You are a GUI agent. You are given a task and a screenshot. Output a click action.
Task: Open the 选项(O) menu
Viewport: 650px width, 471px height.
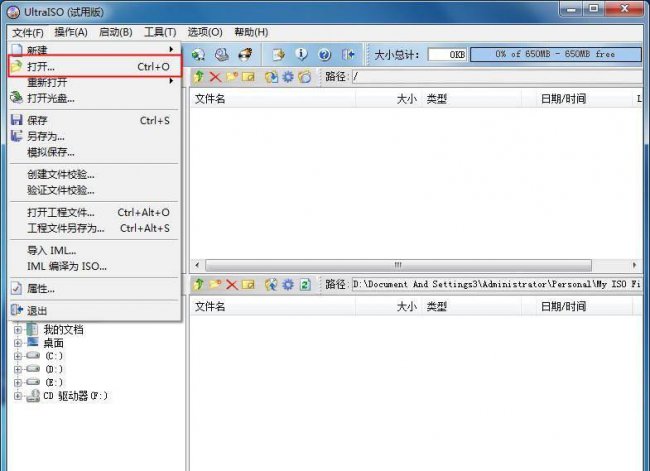(205, 32)
